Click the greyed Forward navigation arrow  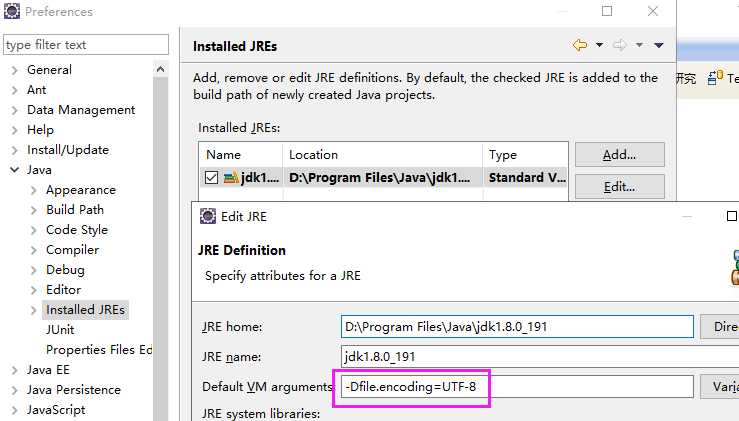pos(619,45)
